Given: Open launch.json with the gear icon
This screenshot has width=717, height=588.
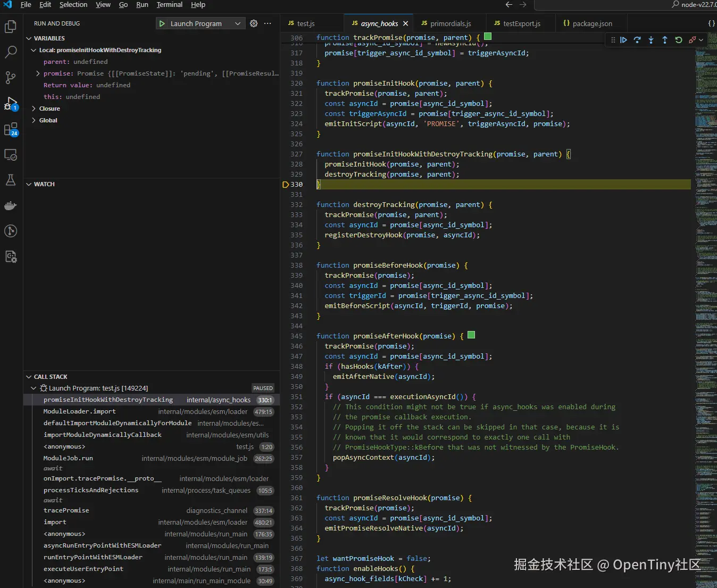Looking at the screenshot, I should (254, 23).
